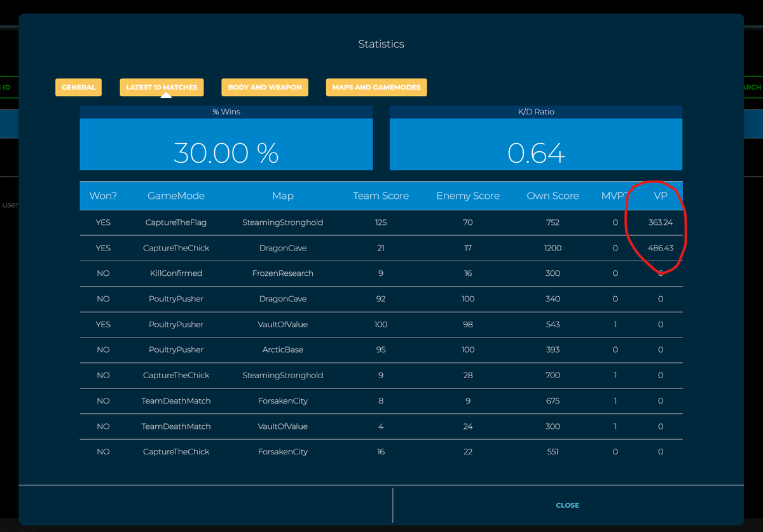763x532 pixels.
Task: Click the VP column header
Action: (x=661, y=196)
